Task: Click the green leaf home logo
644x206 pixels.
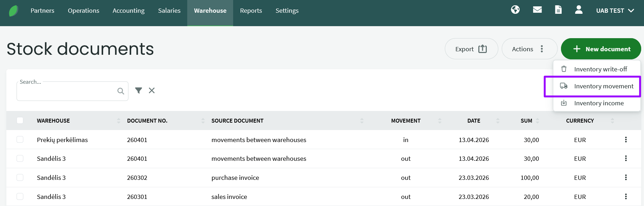Action: 13,11
